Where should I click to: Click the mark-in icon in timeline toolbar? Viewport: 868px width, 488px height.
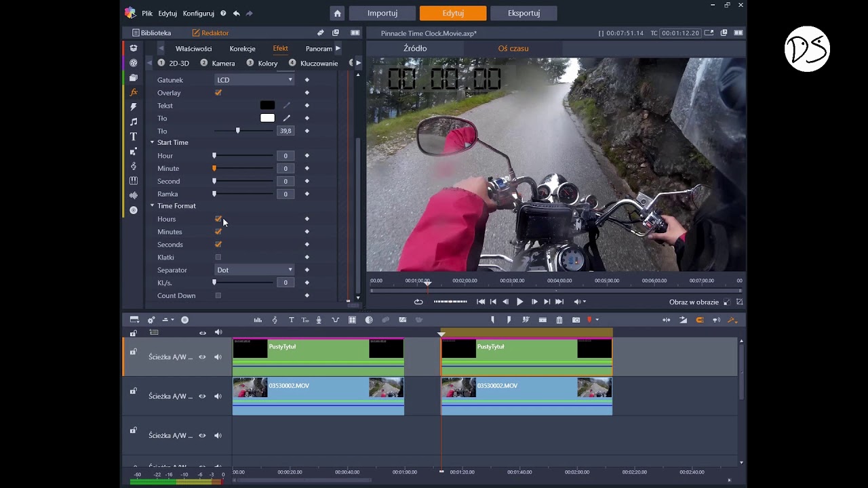[x=493, y=320]
